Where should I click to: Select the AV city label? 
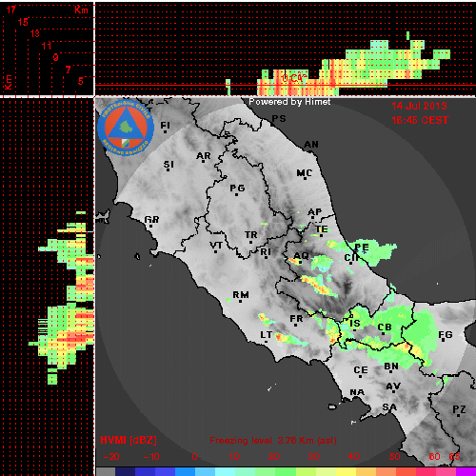pyautogui.click(x=393, y=387)
